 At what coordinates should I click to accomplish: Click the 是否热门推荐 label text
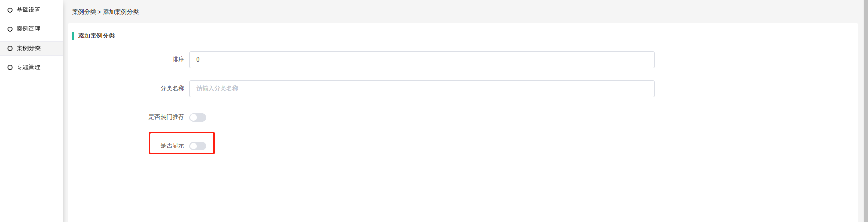(166, 117)
